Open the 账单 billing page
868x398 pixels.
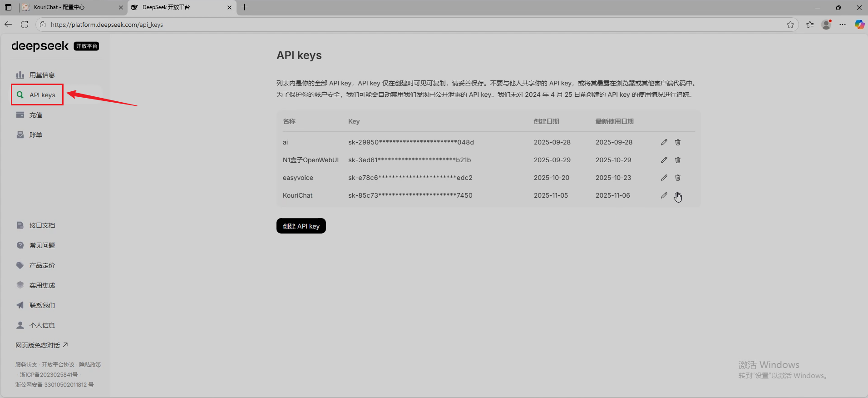[35, 135]
